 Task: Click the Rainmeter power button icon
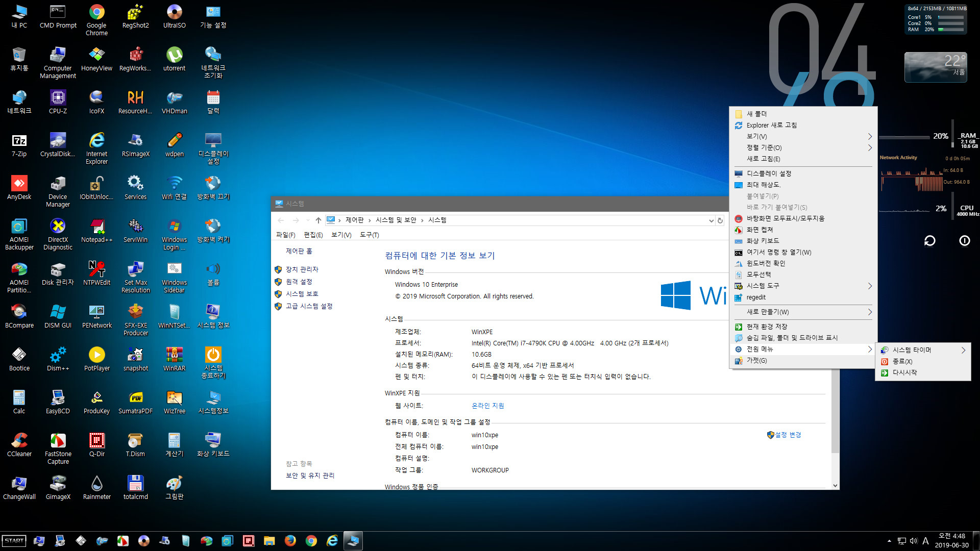tap(964, 241)
